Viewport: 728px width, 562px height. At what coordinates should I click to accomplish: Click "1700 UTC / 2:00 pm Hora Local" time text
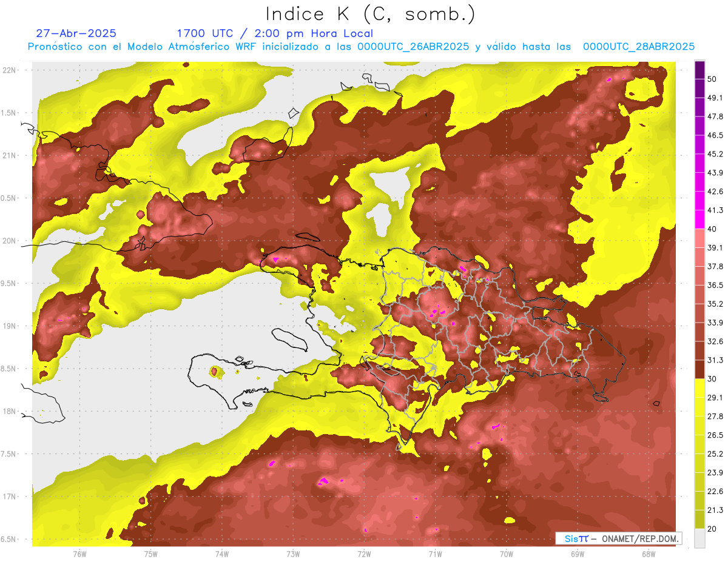[x=275, y=33]
